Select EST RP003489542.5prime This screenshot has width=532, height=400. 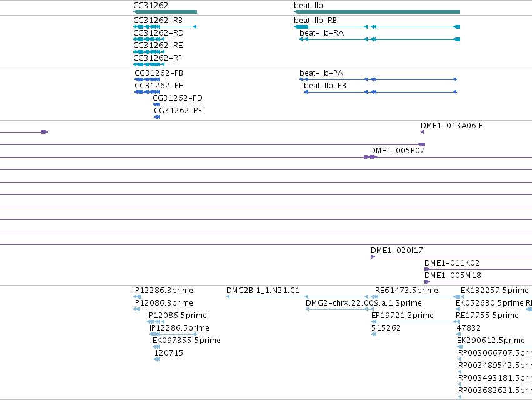tap(495, 366)
